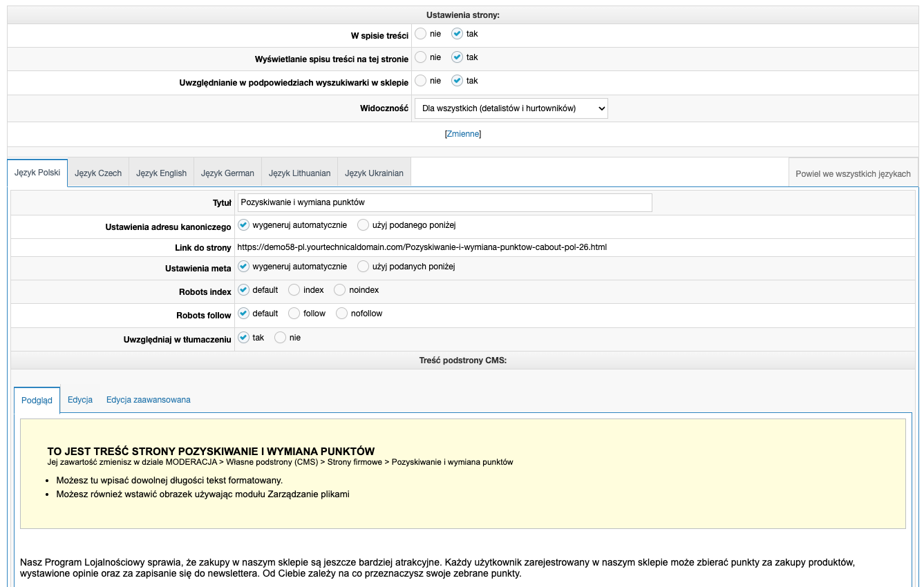Switch to the Język English tab
The height and width of the screenshot is (587, 924).
point(161,173)
